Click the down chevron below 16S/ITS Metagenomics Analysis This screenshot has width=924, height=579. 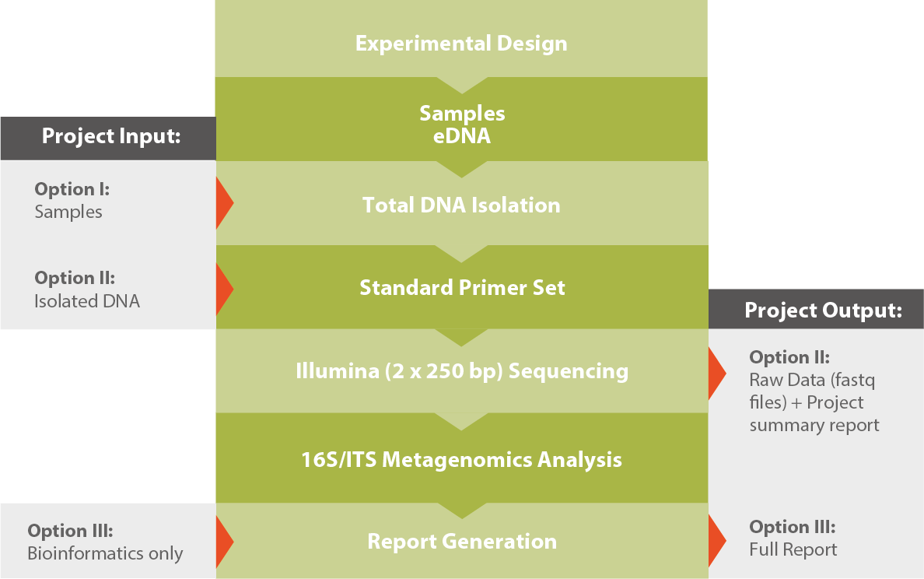tap(461, 511)
